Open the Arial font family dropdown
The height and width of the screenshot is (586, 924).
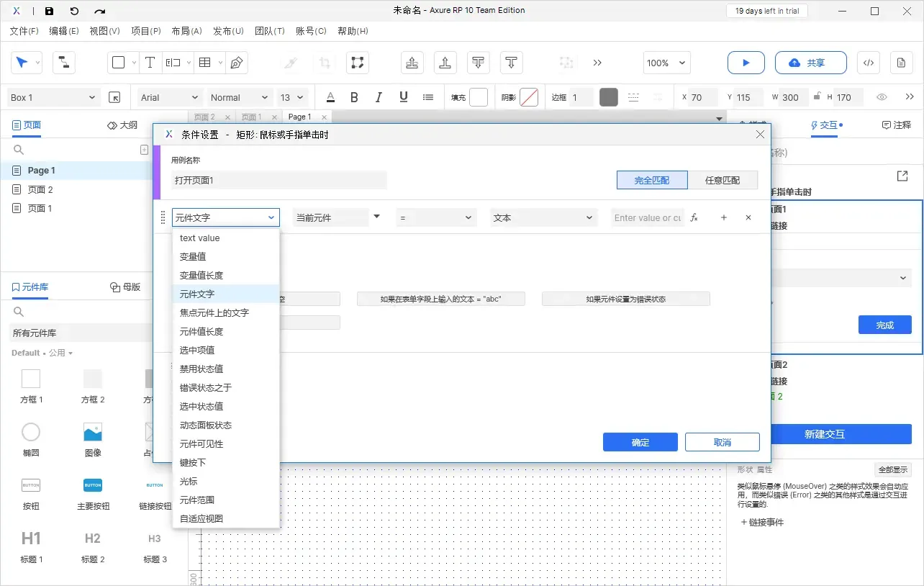tap(168, 97)
